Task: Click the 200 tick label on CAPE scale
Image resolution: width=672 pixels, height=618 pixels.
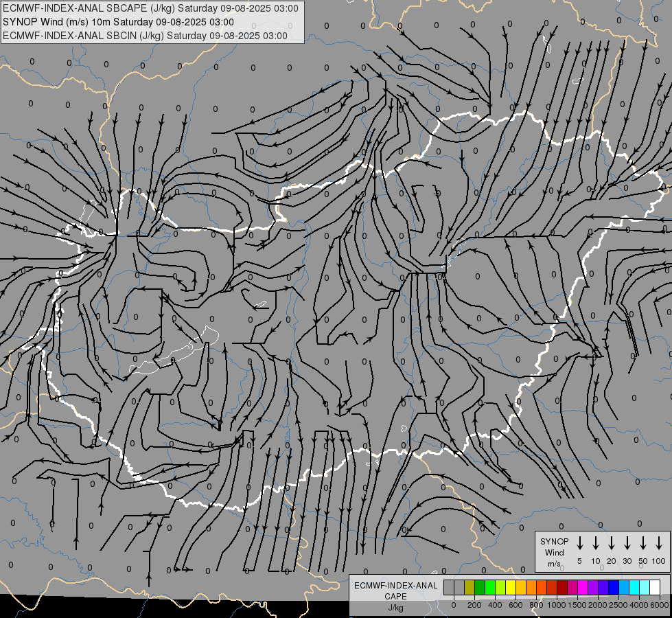Action: click(x=474, y=605)
